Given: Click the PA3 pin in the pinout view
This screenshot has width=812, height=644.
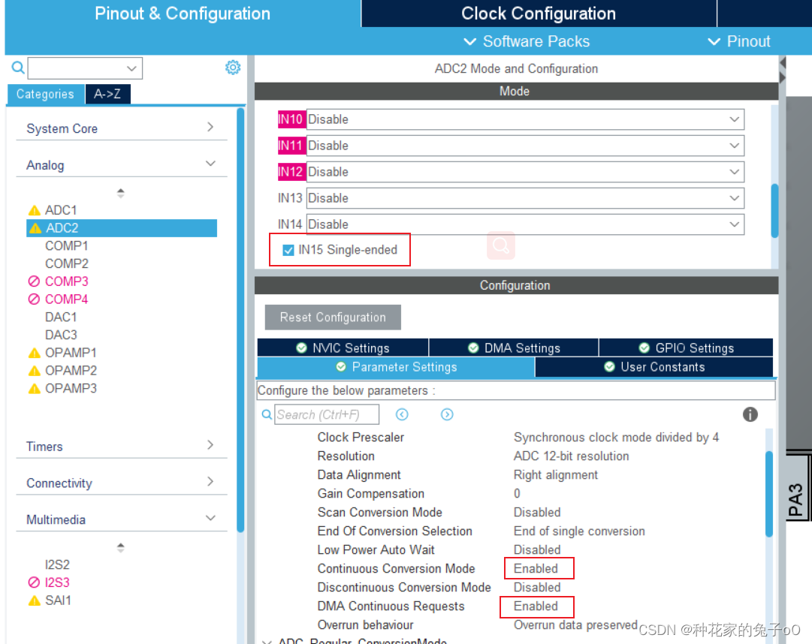Looking at the screenshot, I should [798, 488].
